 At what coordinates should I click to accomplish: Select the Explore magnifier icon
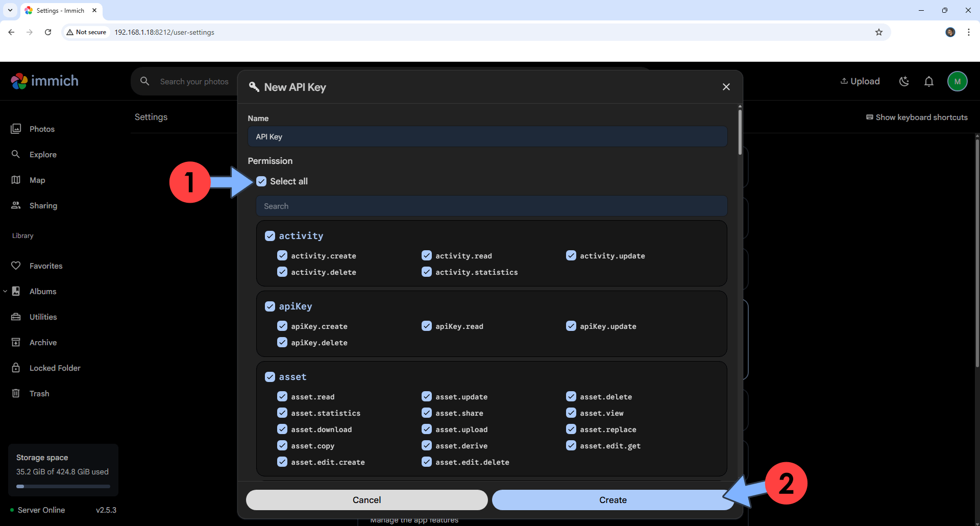pyautogui.click(x=16, y=154)
